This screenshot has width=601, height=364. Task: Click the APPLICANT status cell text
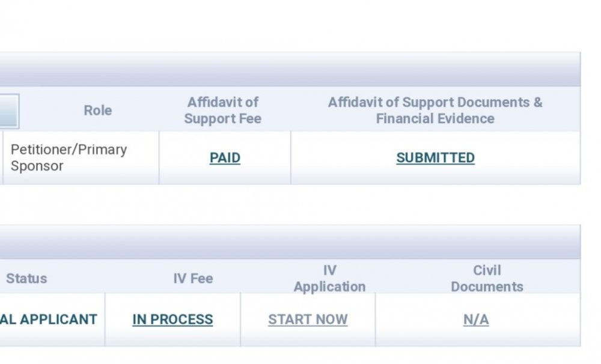[49, 320]
